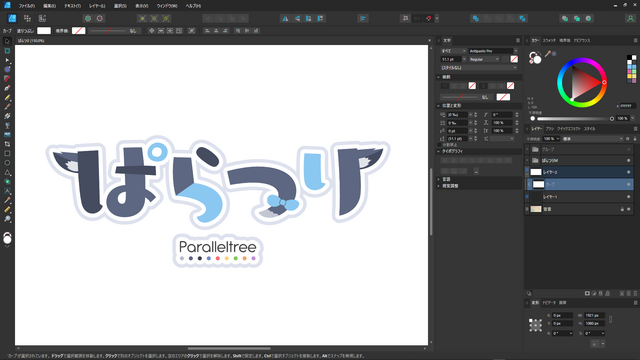The height and width of the screenshot is (360, 640).
Task: Open the alignment options toolbar icon
Action: (x=363, y=18)
